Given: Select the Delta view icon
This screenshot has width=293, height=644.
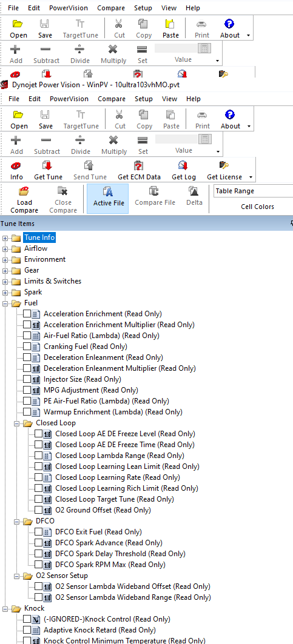Looking at the screenshot, I should [x=194, y=191].
